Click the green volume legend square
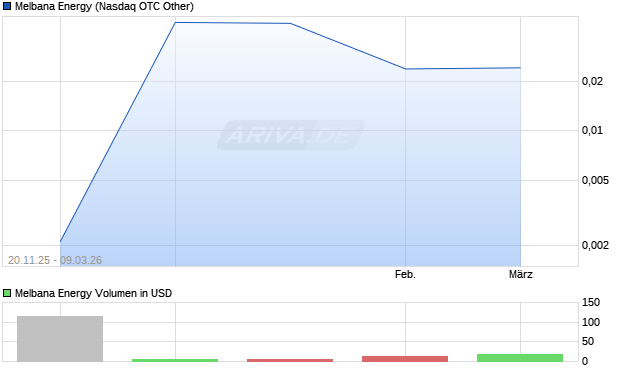 (x=7, y=293)
